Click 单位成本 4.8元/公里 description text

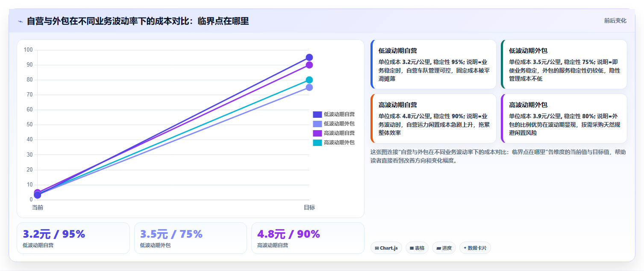434,124
